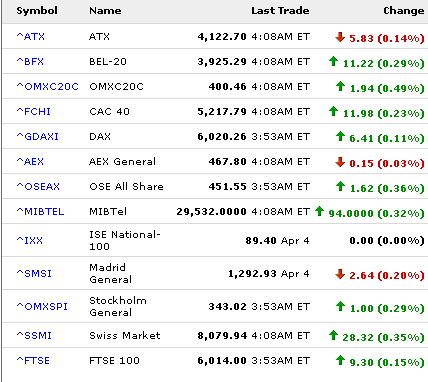Open the ^FTSE symbol link
The height and width of the screenshot is (382, 428).
pos(33,360)
